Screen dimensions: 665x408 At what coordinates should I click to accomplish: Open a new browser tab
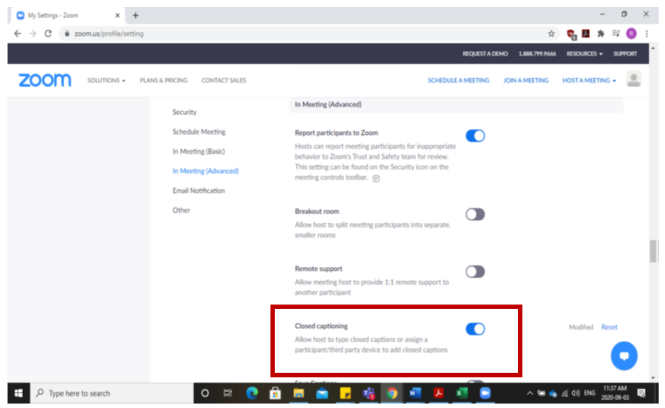(x=136, y=15)
